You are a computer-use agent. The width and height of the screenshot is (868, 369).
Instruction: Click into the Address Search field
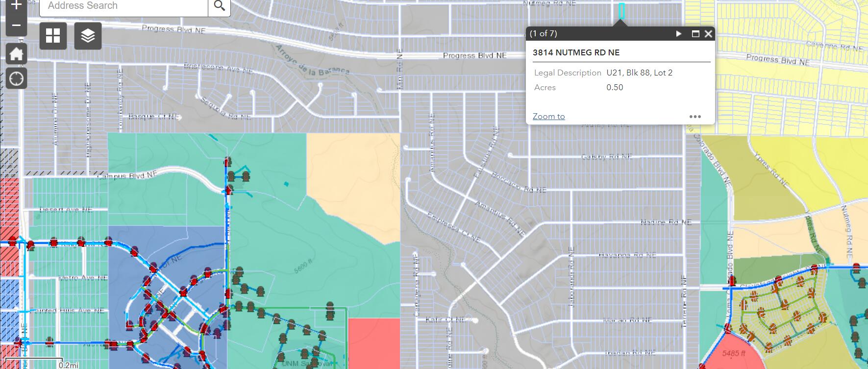click(x=124, y=6)
